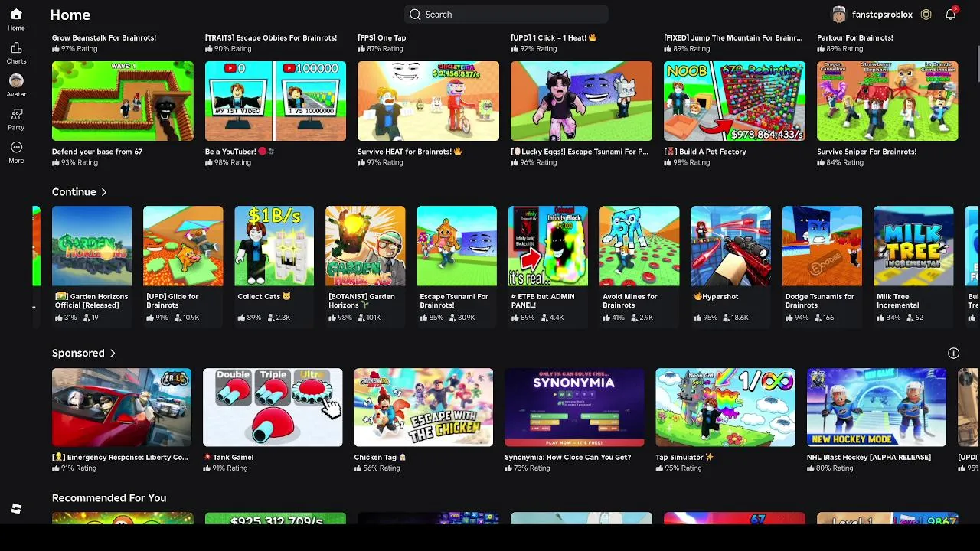The image size is (980, 551).
Task: Click FPS One Tap title
Action: pyautogui.click(x=382, y=37)
